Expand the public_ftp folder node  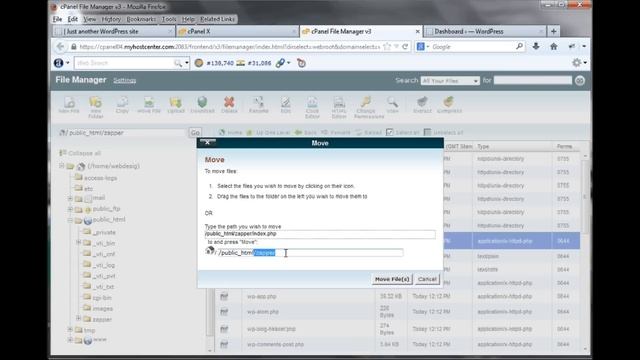click(70, 209)
